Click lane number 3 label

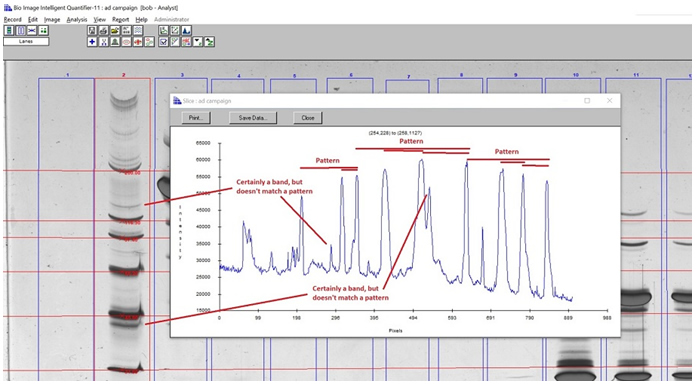click(x=182, y=75)
